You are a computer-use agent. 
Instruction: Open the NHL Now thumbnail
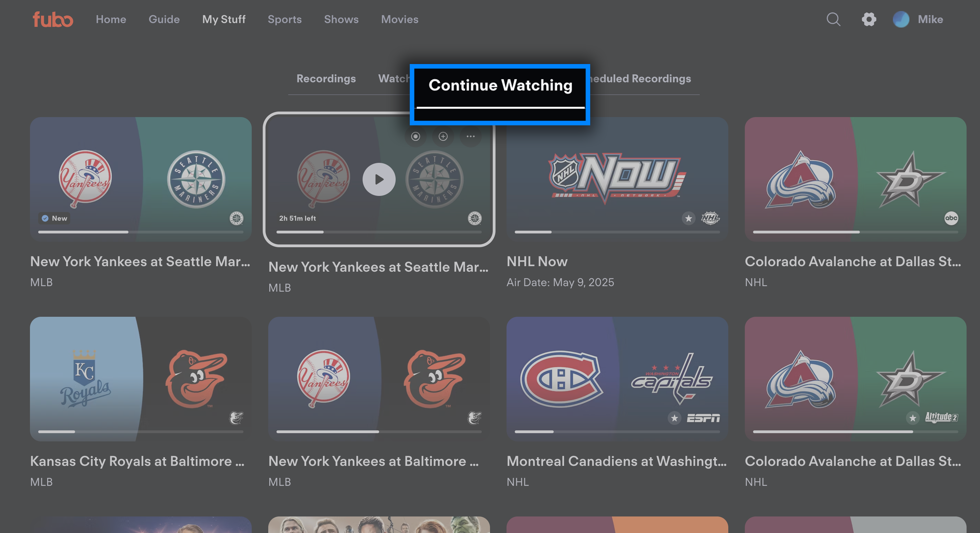point(617,179)
